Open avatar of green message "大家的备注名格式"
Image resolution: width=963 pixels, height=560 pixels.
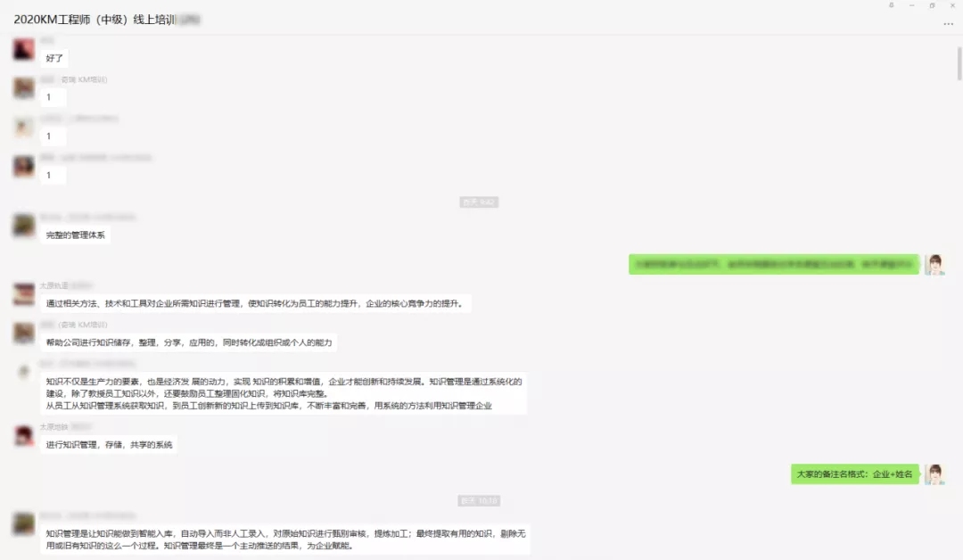(934, 474)
